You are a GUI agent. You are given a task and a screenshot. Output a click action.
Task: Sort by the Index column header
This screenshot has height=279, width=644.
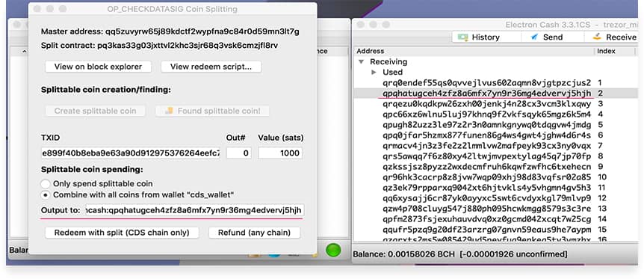(x=606, y=51)
